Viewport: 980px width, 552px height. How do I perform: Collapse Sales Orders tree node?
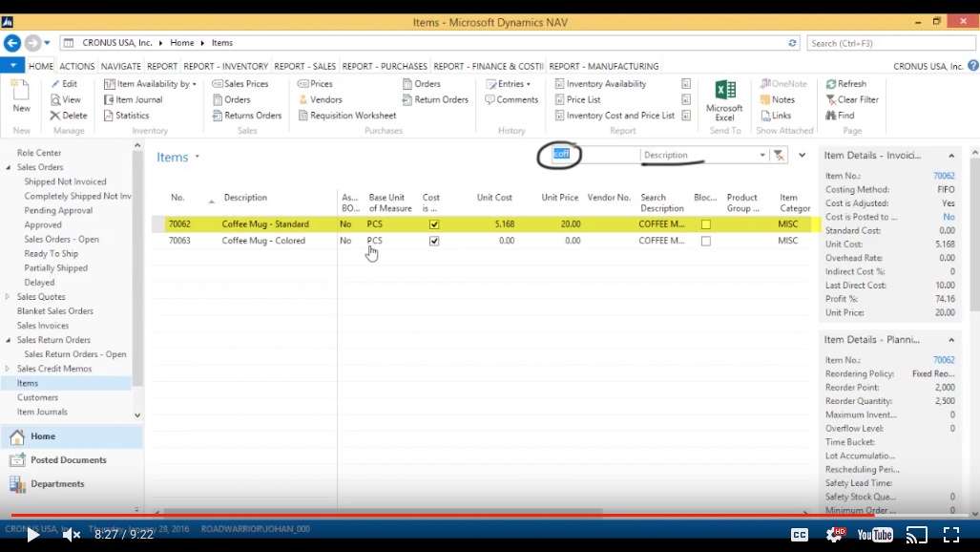8,167
